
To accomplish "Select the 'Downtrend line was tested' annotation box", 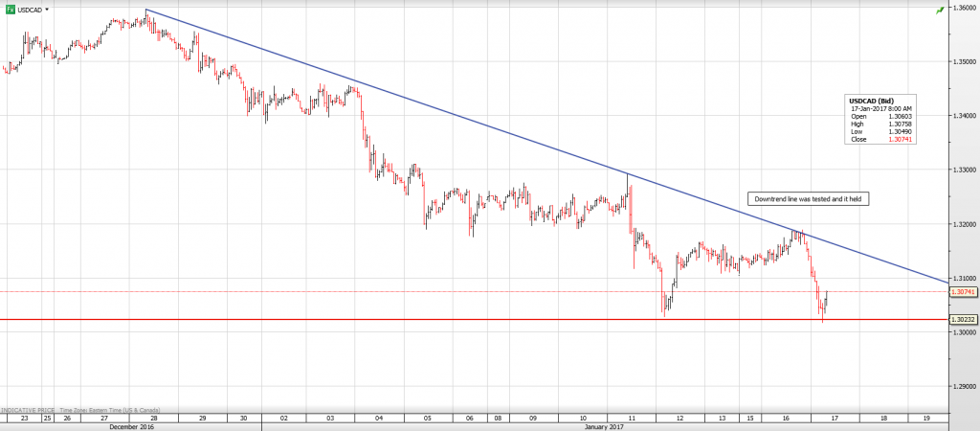I will [x=809, y=199].
